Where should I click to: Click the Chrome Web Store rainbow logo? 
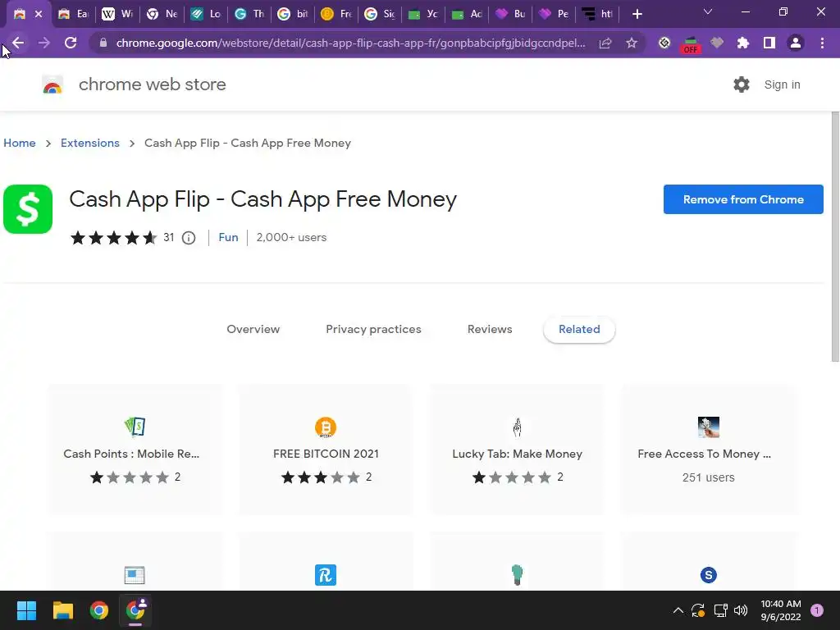52,84
